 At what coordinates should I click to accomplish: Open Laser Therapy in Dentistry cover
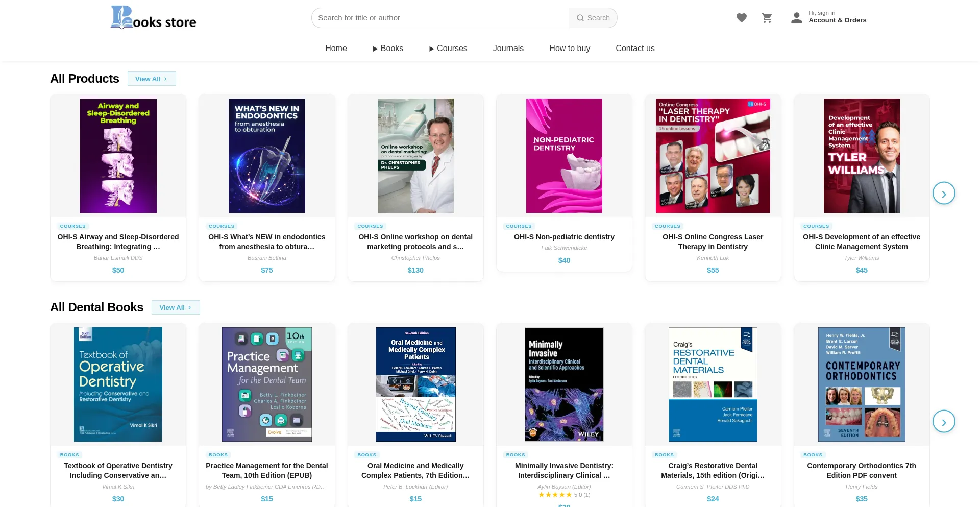pyautogui.click(x=713, y=156)
